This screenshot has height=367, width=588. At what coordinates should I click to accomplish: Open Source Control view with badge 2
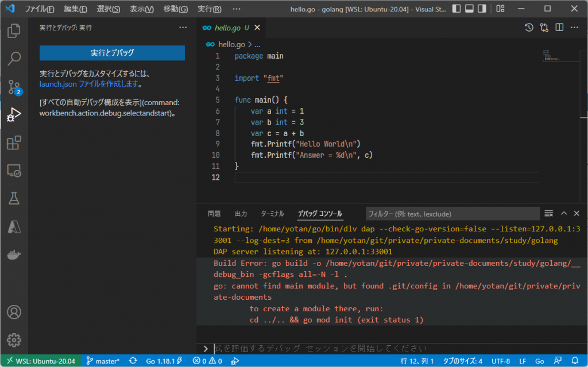[x=14, y=87]
